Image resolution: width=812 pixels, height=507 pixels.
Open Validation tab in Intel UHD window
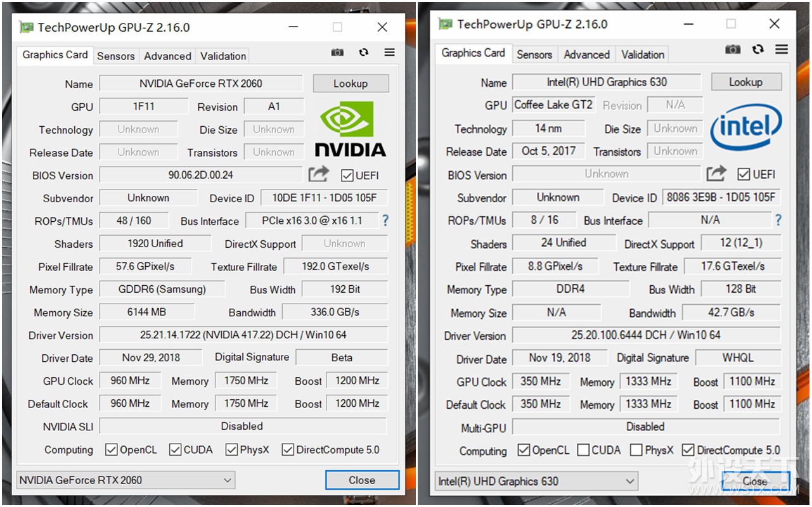(x=643, y=55)
